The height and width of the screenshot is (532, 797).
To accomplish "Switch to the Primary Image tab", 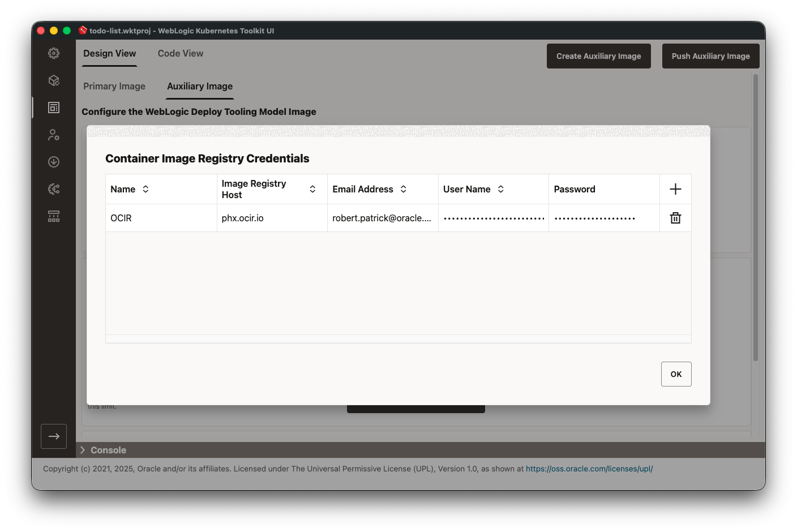I will tap(114, 86).
